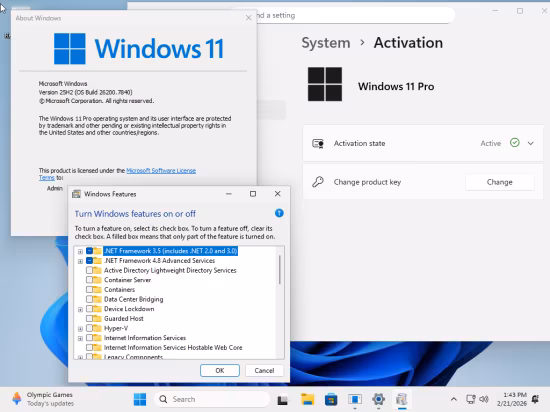This screenshot has width=550, height=412.
Task: Enable Device Lockdown checkbox
Action: pyautogui.click(x=89, y=309)
